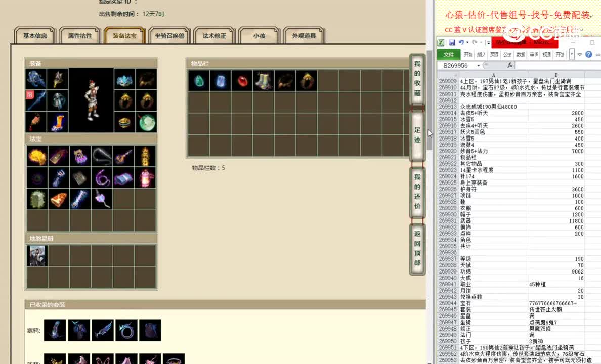Open Excel Help question mark icon

tap(589, 54)
